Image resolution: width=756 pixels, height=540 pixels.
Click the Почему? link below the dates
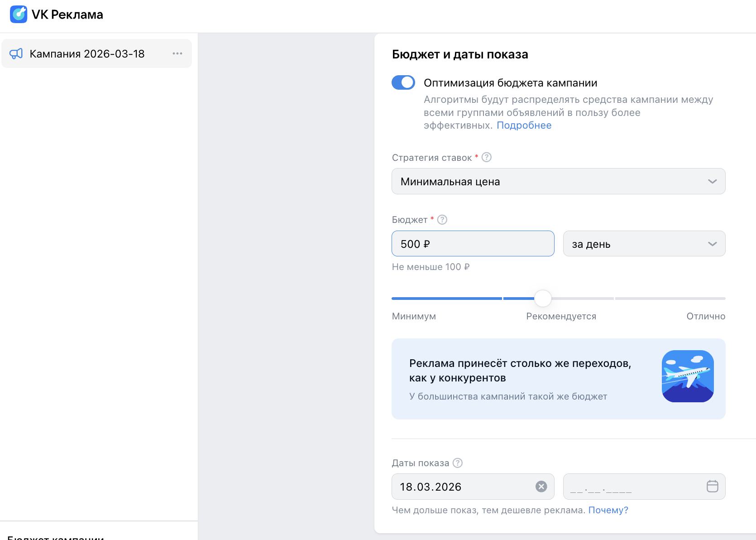point(608,510)
